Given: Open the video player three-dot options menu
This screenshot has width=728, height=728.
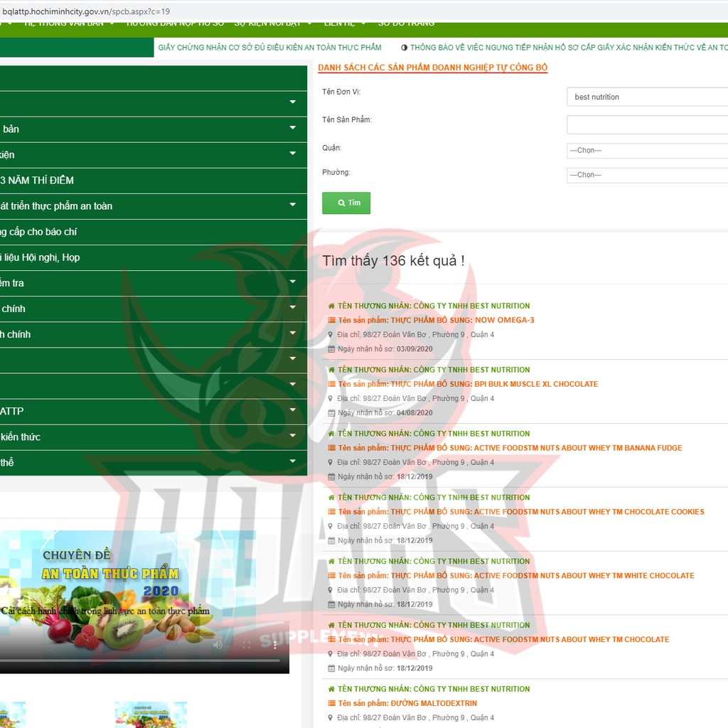Looking at the screenshot, I should coord(275,645).
